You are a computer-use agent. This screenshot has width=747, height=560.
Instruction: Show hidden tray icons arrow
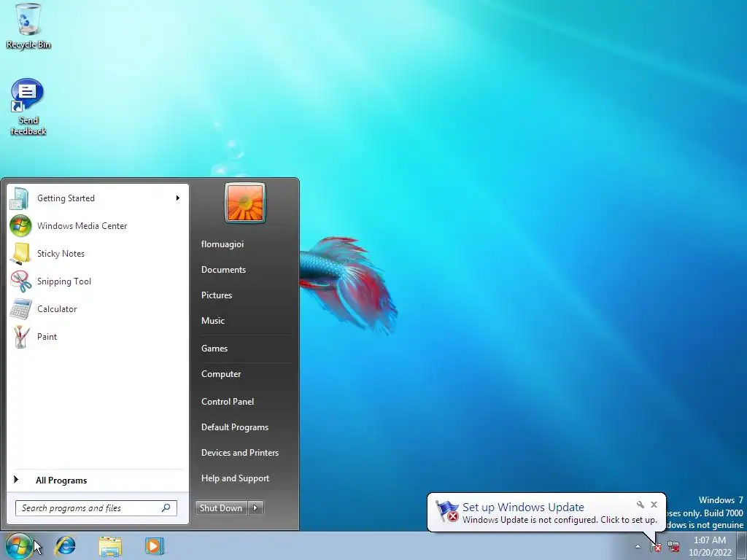638,546
